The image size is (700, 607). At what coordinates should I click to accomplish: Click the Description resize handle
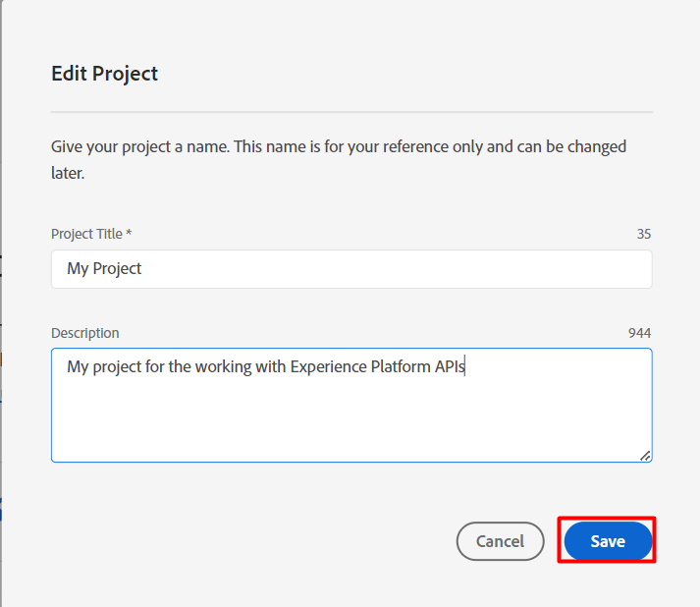[x=645, y=456]
